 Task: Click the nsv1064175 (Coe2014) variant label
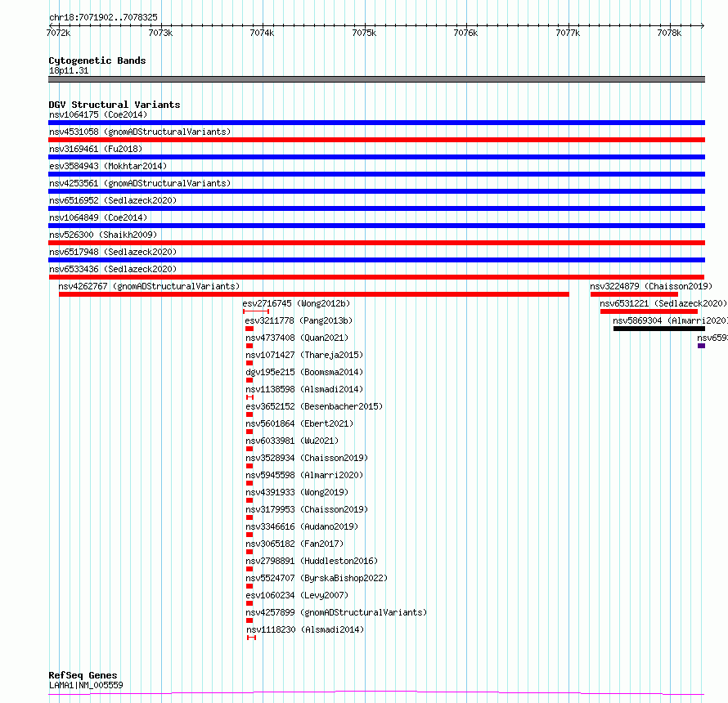click(x=98, y=114)
